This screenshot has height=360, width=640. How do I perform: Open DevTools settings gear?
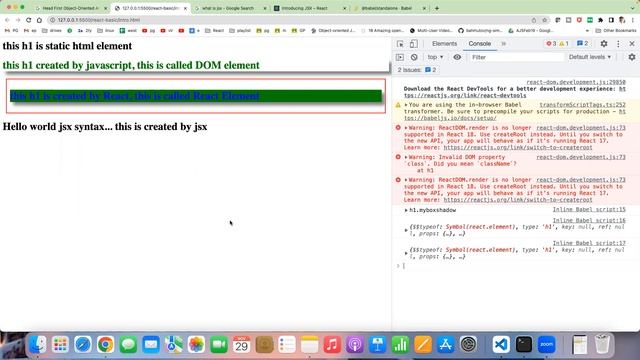click(x=604, y=44)
